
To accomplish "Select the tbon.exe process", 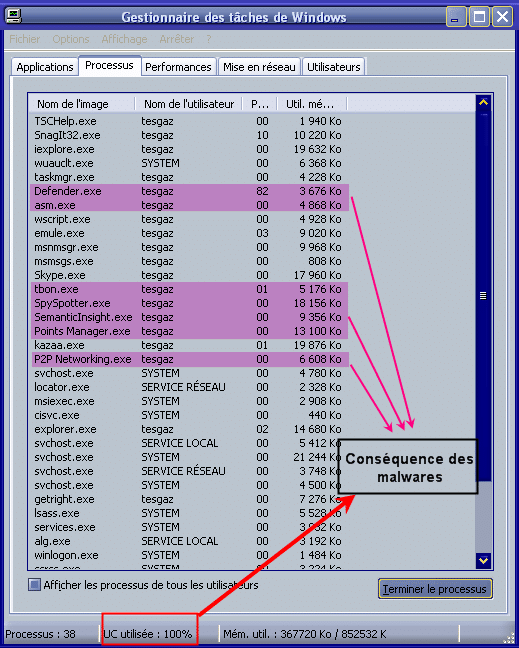I will (190, 289).
